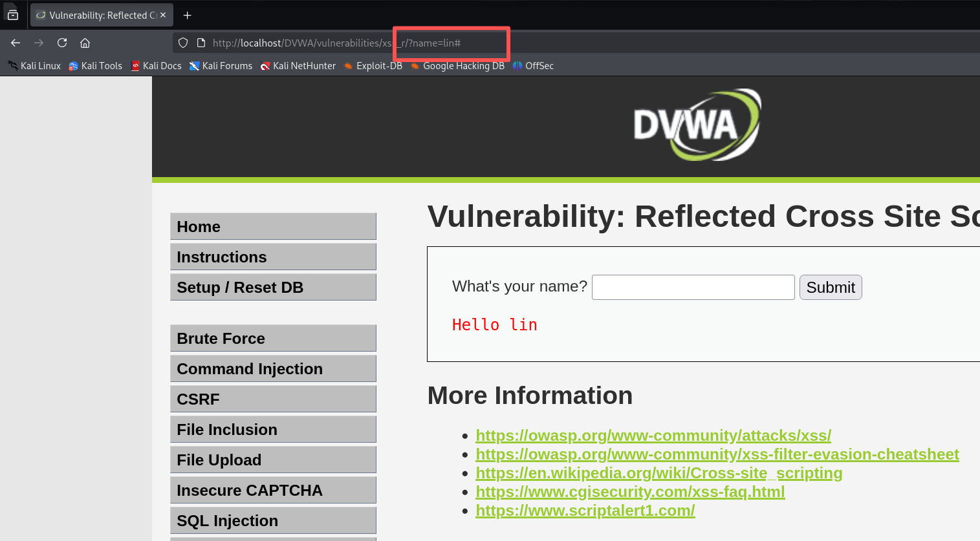Open the Kali Docs bookmark
The image size is (980, 541).
156,66
